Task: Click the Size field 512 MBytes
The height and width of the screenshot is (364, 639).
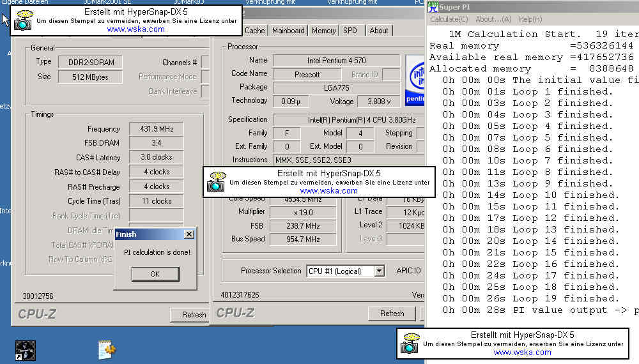Action: tap(90, 77)
